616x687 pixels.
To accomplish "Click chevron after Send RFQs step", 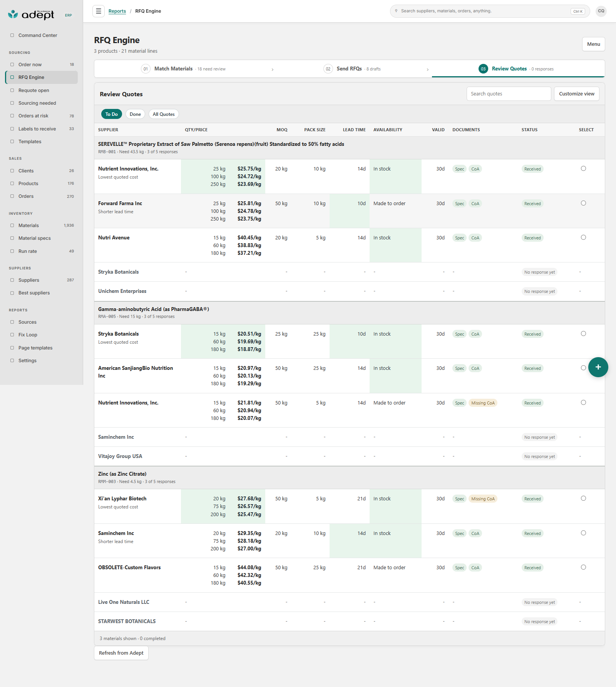I will point(427,69).
